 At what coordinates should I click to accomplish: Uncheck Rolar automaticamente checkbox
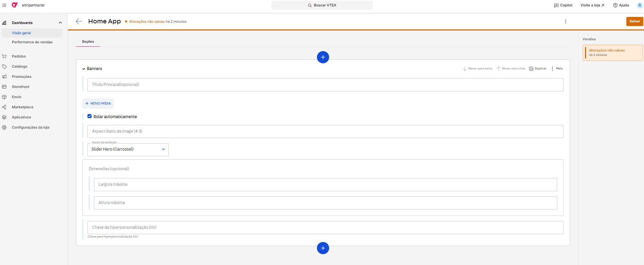89,116
